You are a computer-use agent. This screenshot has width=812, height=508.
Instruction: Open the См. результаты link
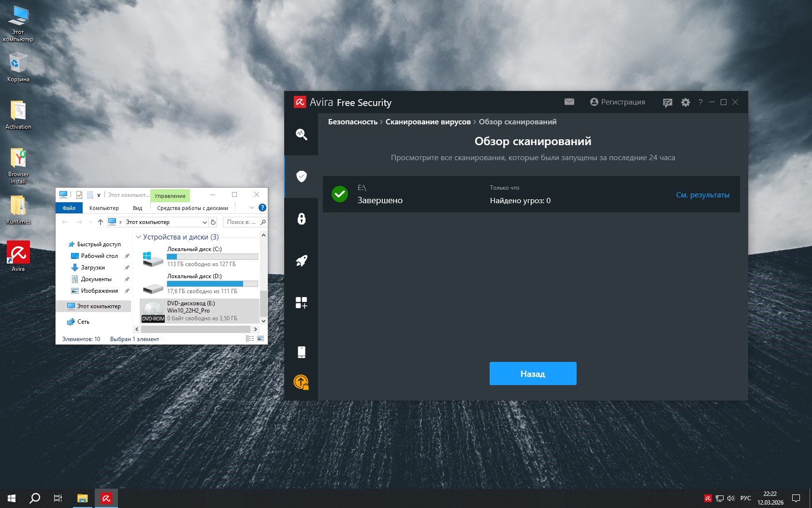(702, 195)
